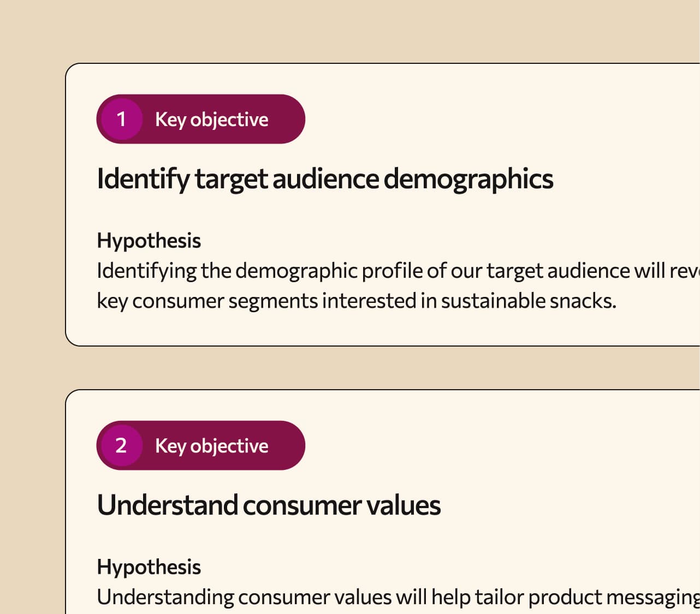This screenshot has width=700, height=614.
Task: Click the words "product messaging" in second hypothesis
Action: coord(614,597)
